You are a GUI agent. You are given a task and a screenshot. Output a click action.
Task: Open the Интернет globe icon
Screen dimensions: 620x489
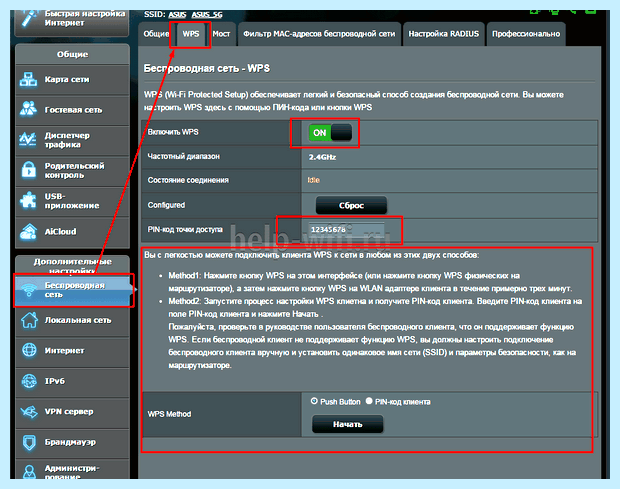(29, 350)
